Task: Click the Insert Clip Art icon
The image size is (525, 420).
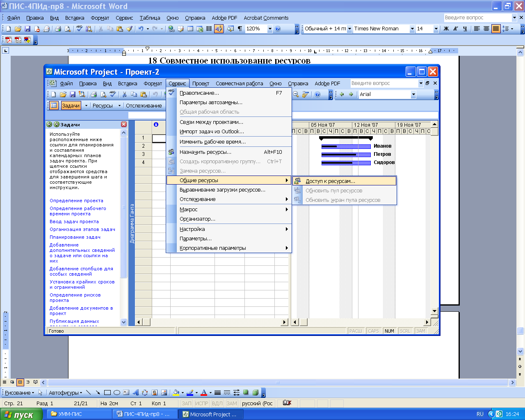Action: tap(155, 393)
